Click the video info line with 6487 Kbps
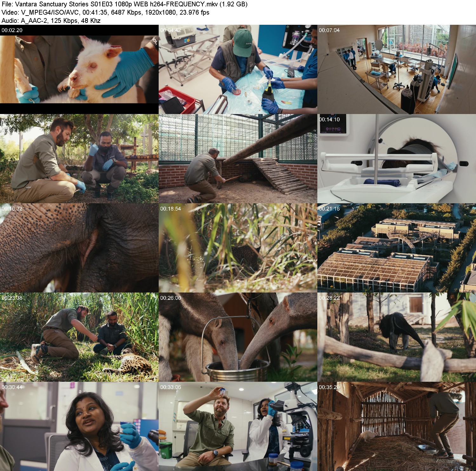 (x=105, y=12)
